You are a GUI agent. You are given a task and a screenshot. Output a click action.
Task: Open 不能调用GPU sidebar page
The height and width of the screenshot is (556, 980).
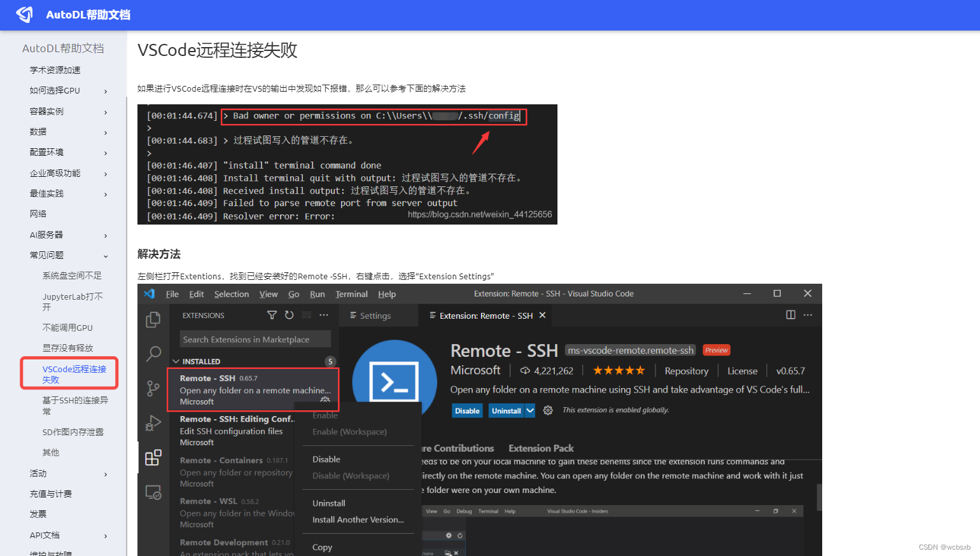(x=67, y=328)
